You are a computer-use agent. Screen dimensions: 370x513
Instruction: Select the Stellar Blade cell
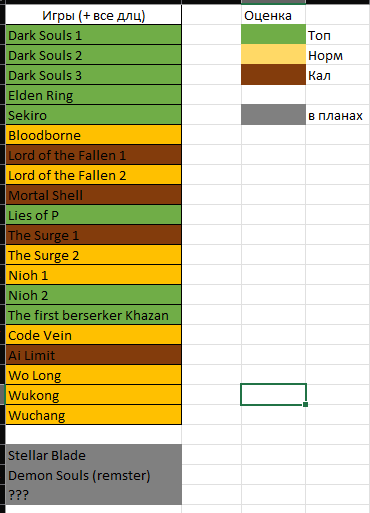click(x=94, y=455)
